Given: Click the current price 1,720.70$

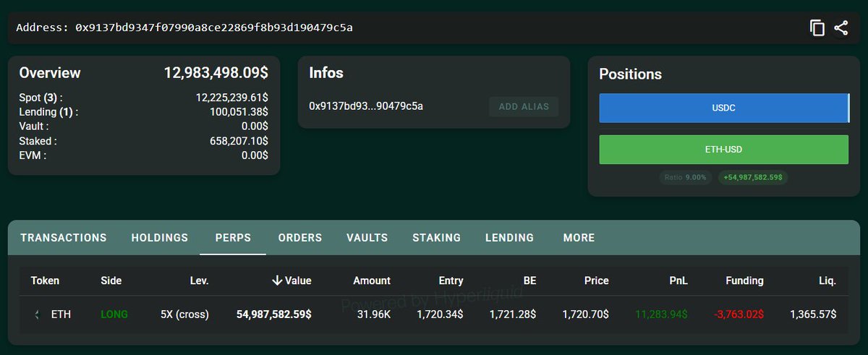Looking at the screenshot, I should [586, 315].
